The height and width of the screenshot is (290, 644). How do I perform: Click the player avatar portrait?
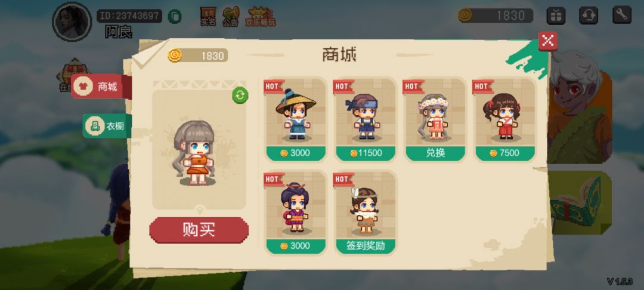[72, 21]
